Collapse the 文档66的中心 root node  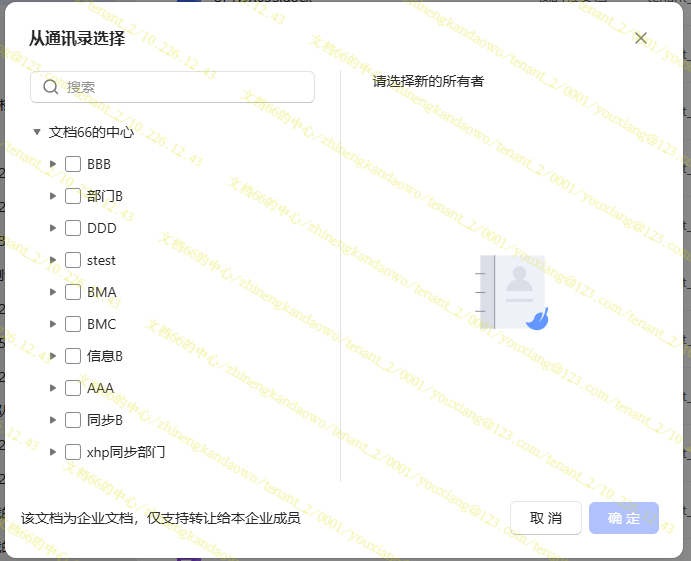tap(37, 132)
